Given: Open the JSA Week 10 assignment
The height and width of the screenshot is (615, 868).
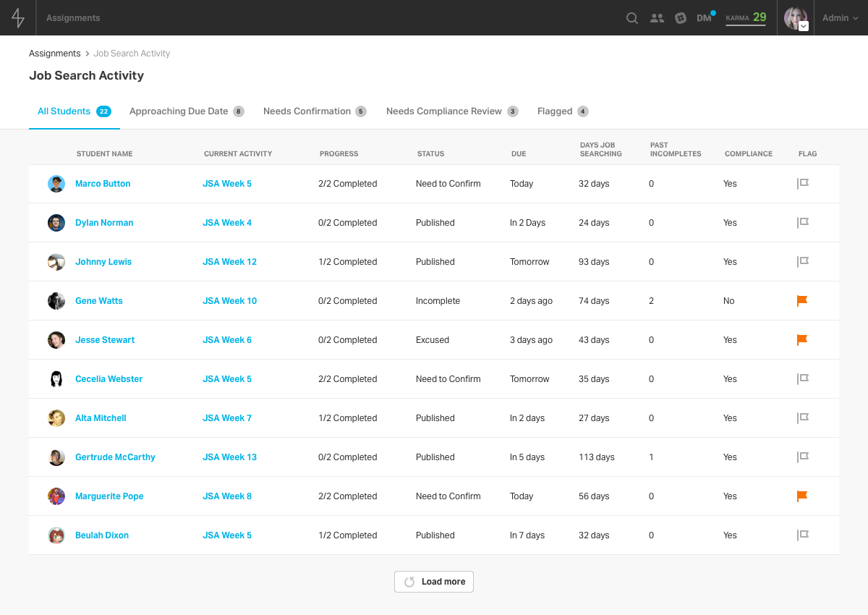Looking at the screenshot, I should tap(229, 300).
